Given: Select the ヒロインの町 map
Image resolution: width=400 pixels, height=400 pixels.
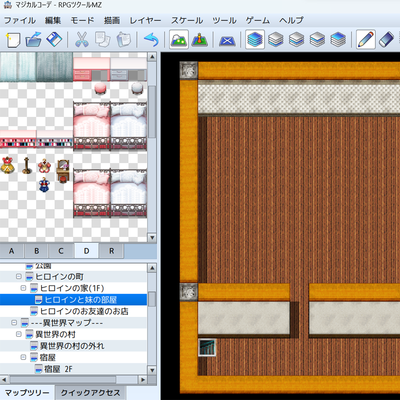Looking at the screenshot, I should (59, 277).
